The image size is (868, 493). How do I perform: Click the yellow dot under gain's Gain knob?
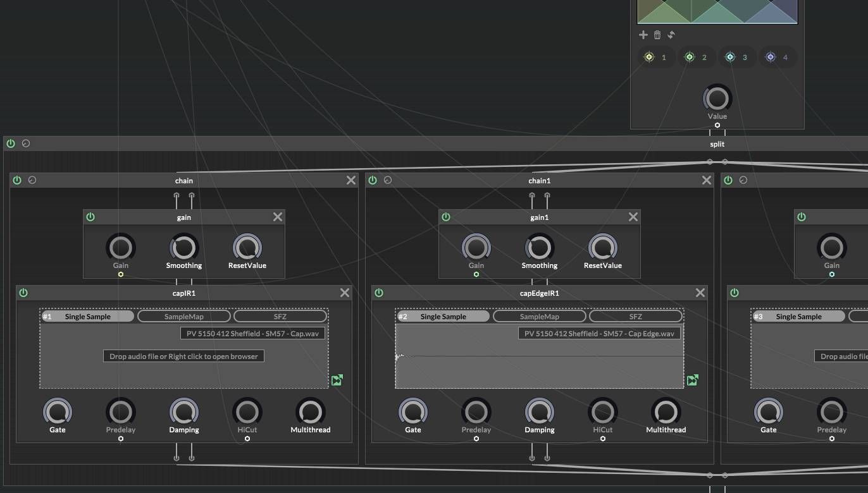pyautogui.click(x=121, y=274)
